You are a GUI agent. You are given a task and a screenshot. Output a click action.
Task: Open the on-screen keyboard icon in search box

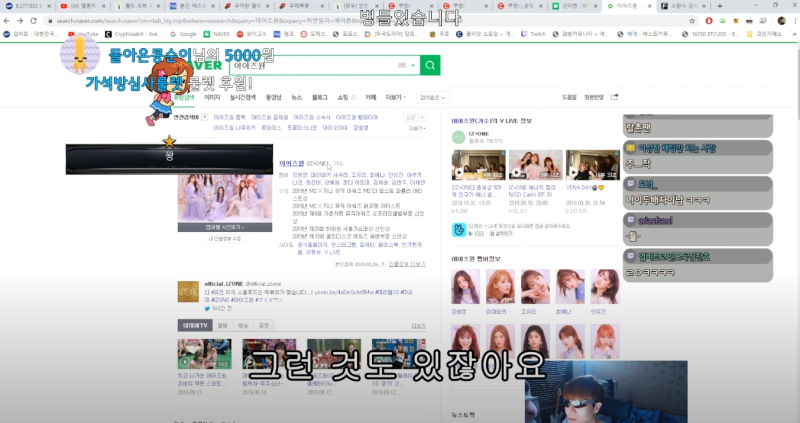click(402, 65)
